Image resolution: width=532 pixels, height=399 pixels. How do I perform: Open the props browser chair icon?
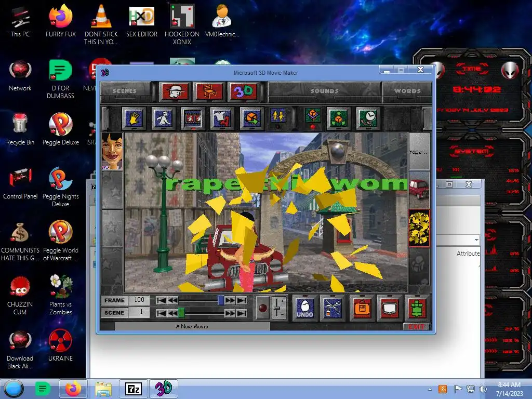pos(209,91)
